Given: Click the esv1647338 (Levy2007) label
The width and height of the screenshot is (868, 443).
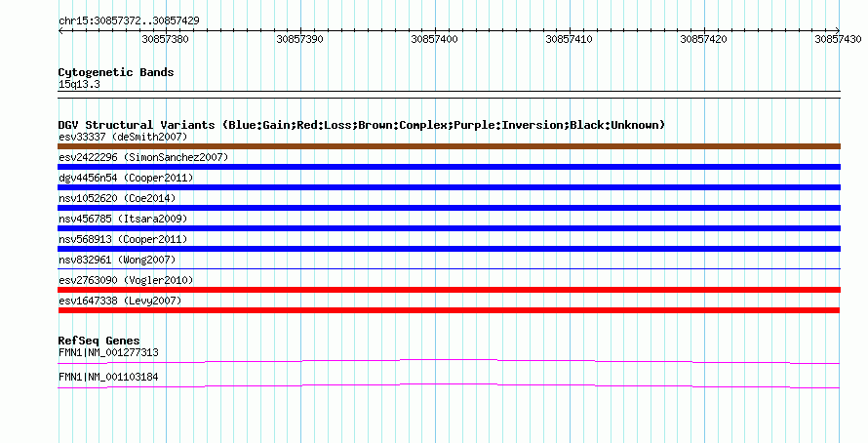Looking at the screenshot, I should 120,301.
